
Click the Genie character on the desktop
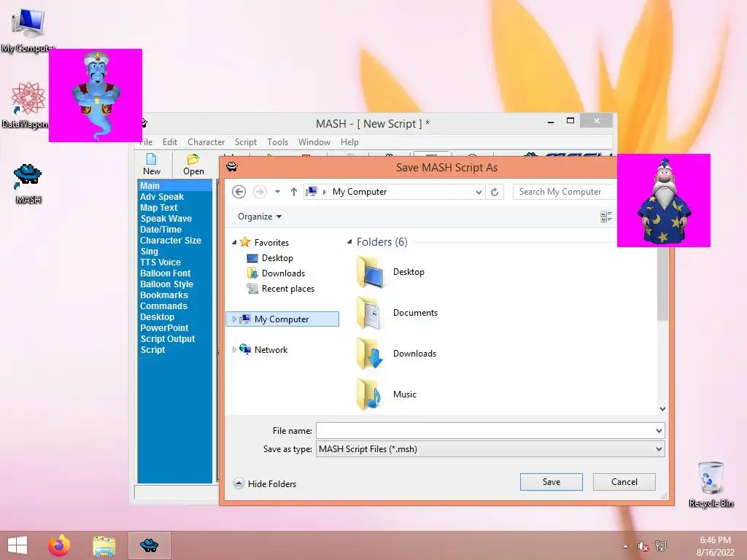coord(96,96)
